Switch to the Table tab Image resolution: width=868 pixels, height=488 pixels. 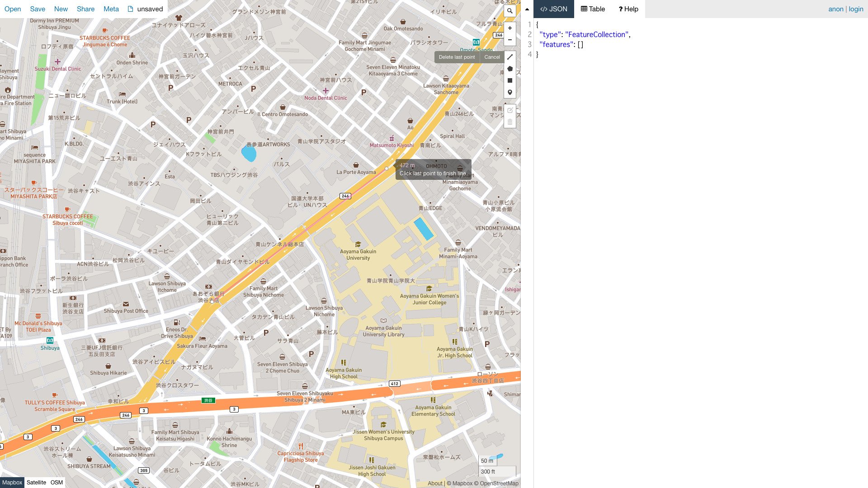[x=593, y=9]
